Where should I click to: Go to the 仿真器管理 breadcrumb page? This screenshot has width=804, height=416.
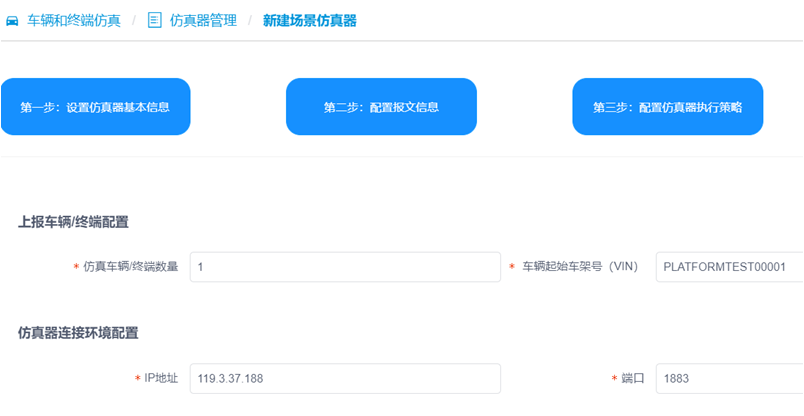[203, 20]
